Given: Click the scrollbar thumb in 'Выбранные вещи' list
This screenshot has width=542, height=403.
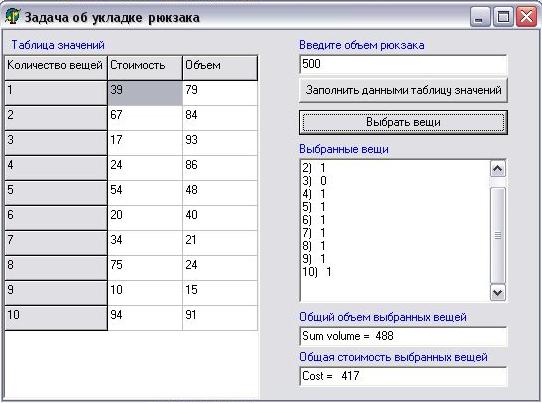Looking at the screenshot, I should pyautogui.click(x=497, y=235).
